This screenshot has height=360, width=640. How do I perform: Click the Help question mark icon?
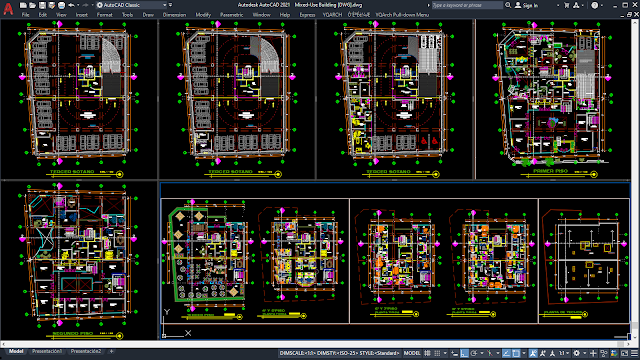coord(595,5)
